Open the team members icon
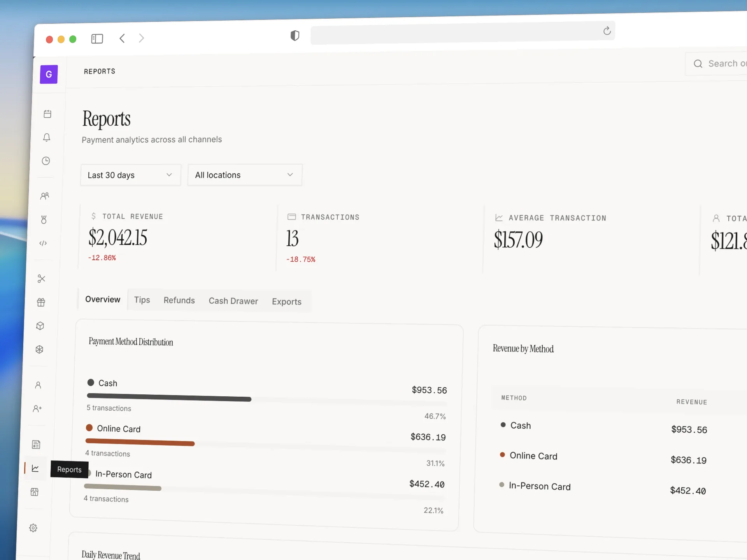This screenshot has height=560, width=747. pyautogui.click(x=44, y=196)
